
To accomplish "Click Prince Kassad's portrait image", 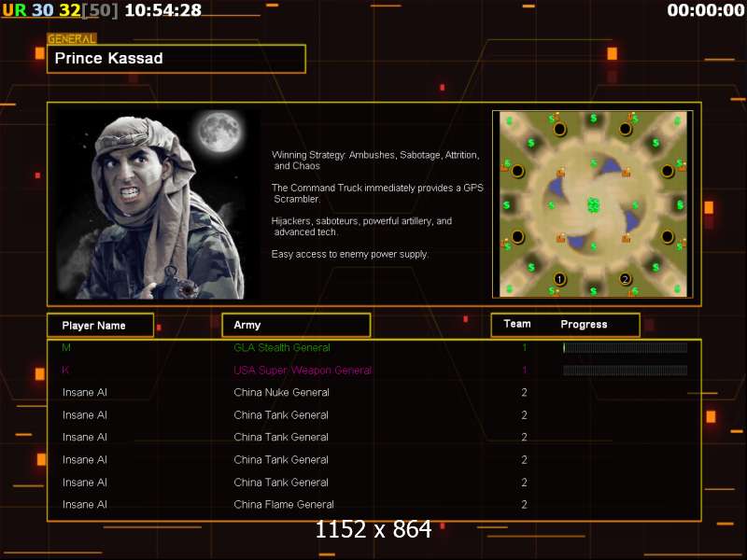I will coord(159,204).
